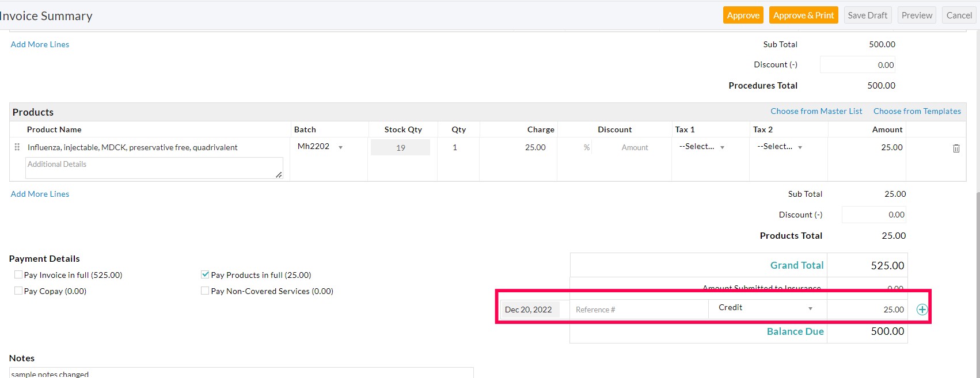Preview the invoice

pos(917,16)
